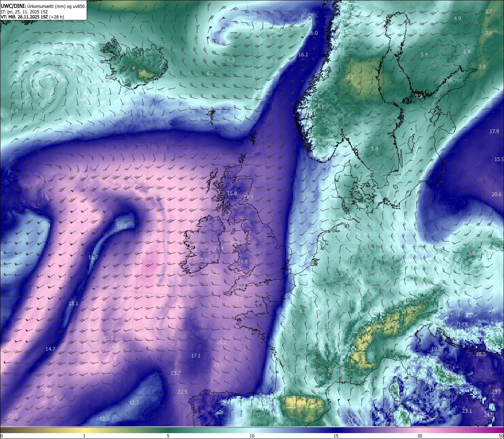The width and height of the screenshot is (504, 439).
Task: Click the 19.4 value label
Action: [x=219, y=248]
